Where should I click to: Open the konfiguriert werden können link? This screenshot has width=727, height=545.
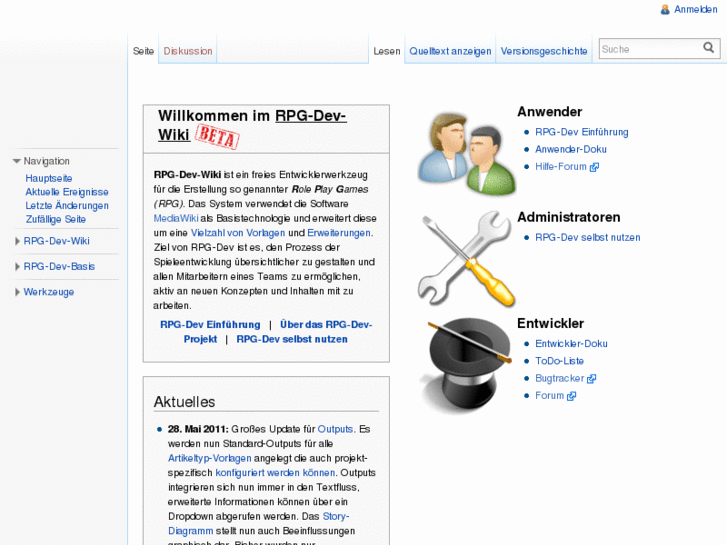pyautogui.click(x=275, y=473)
